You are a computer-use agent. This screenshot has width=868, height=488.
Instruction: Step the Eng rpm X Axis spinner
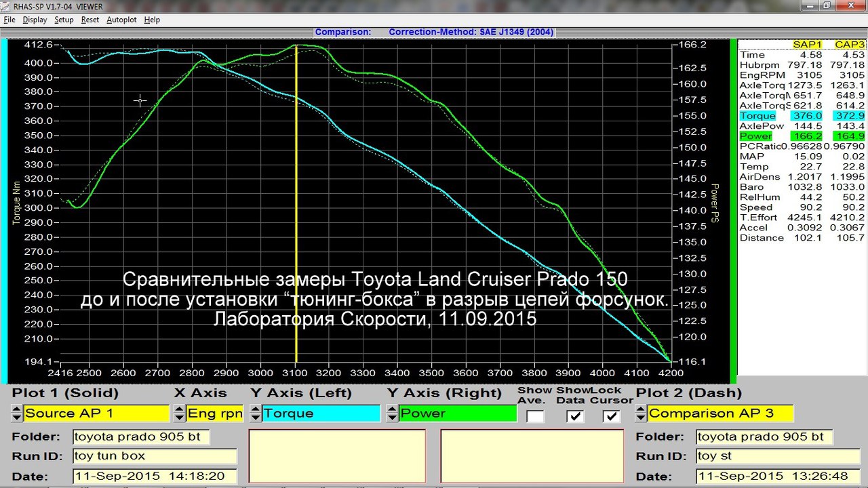179,413
